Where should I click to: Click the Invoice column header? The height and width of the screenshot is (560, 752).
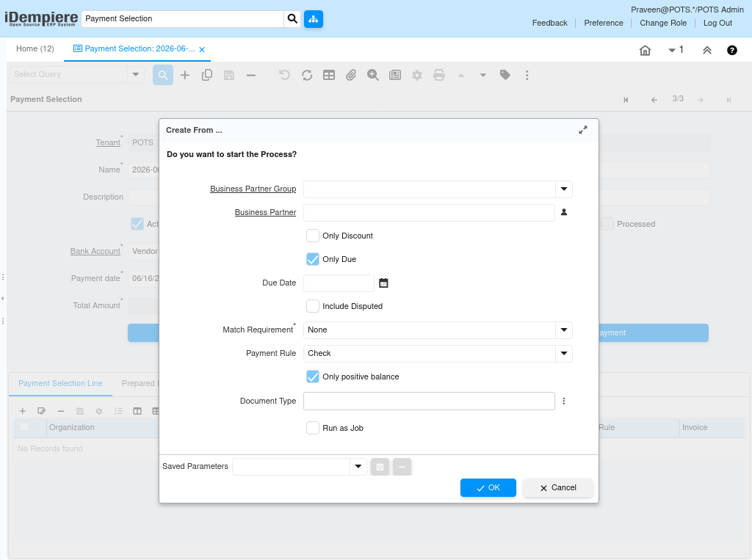click(695, 428)
